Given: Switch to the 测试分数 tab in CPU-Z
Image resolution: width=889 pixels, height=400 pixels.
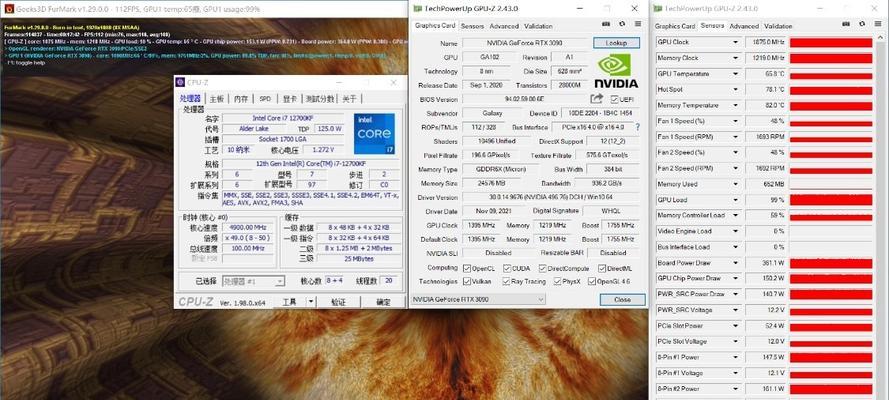Looking at the screenshot, I should (320, 99).
